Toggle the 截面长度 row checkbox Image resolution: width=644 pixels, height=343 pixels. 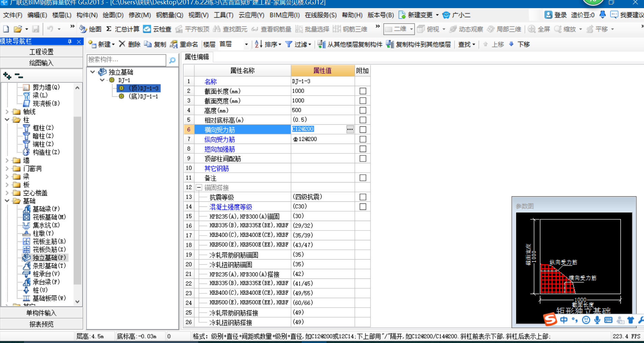363,91
